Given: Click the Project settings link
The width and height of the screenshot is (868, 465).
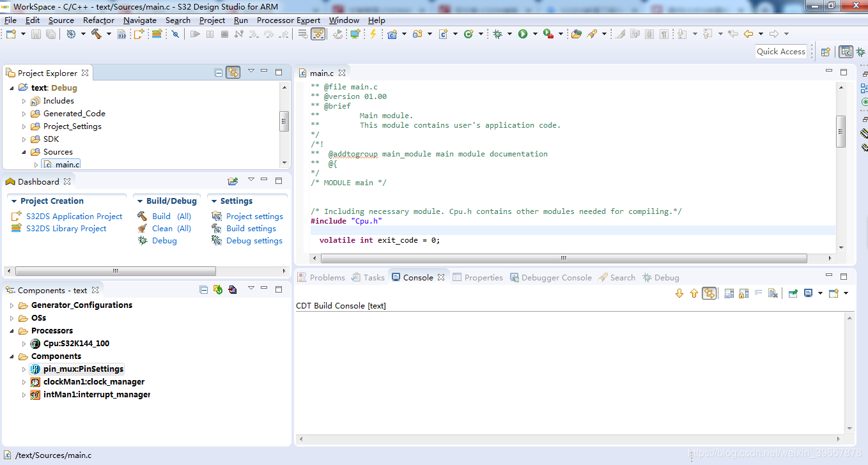Looking at the screenshot, I should pos(254,217).
